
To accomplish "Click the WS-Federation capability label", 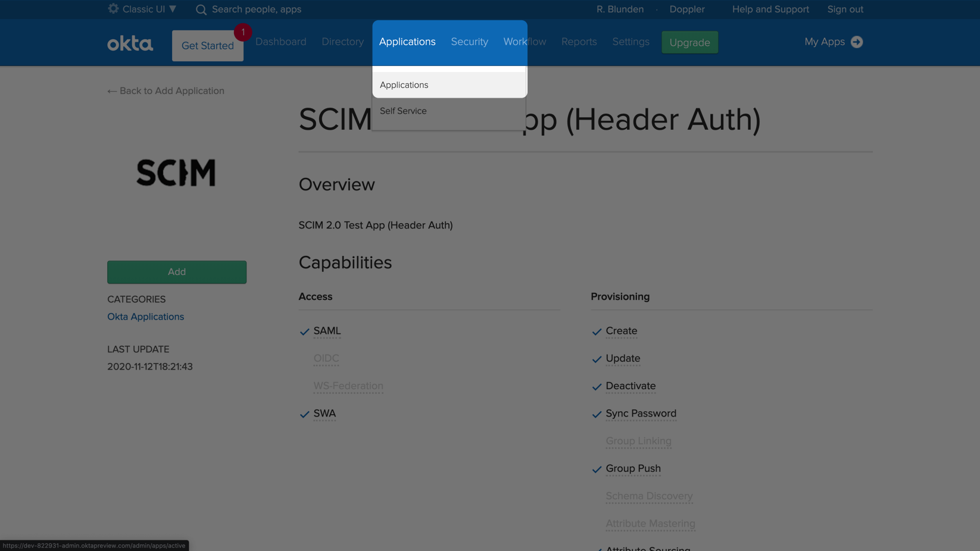I will click(x=348, y=386).
